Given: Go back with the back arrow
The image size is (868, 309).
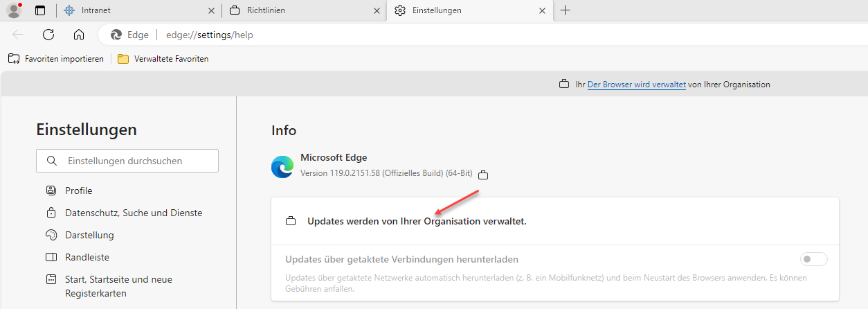Looking at the screenshot, I should (x=18, y=35).
